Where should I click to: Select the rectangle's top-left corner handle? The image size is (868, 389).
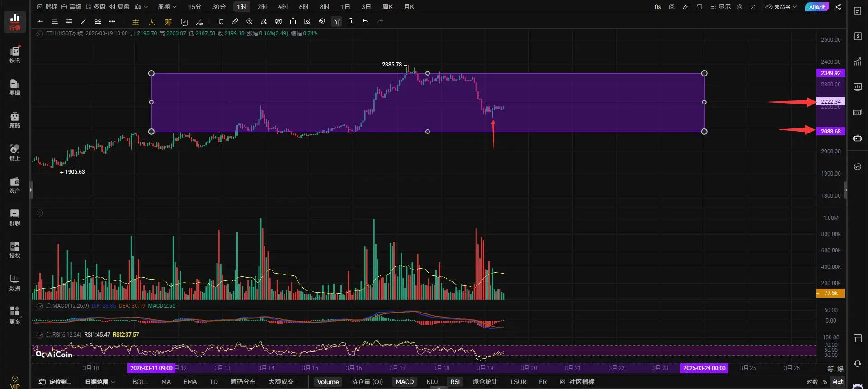point(151,73)
